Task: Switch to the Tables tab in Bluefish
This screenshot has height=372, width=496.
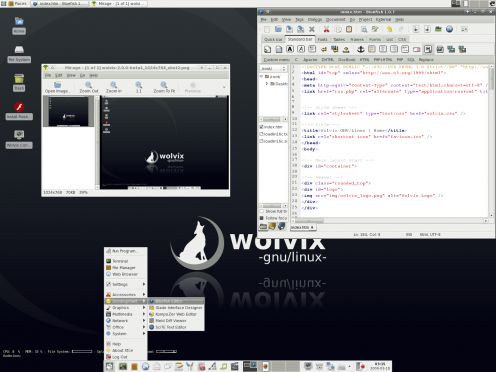Action: (x=339, y=39)
